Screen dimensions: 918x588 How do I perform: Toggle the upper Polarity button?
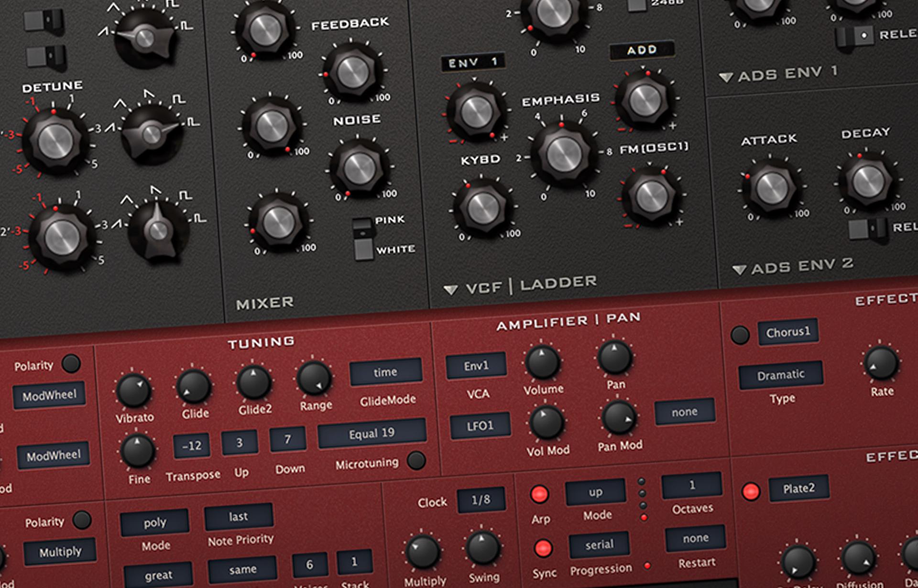click(x=71, y=363)
